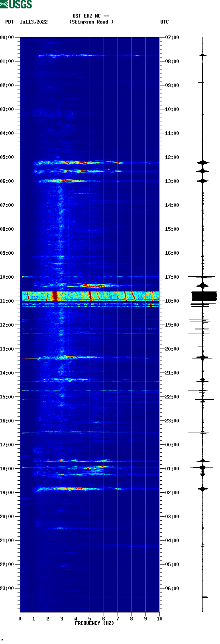Click the 00:00 PDT time label
220x644 pixels.
click(7, 38)
